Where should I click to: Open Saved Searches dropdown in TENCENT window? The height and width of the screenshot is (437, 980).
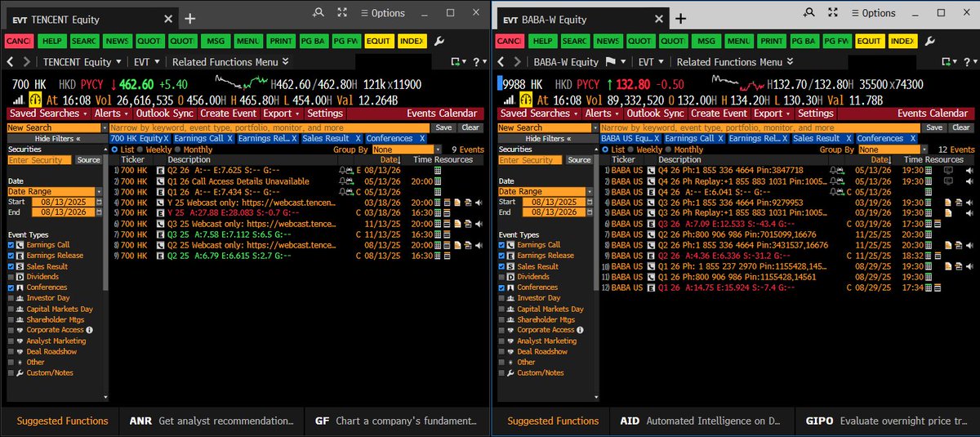[x=50, y=114]
